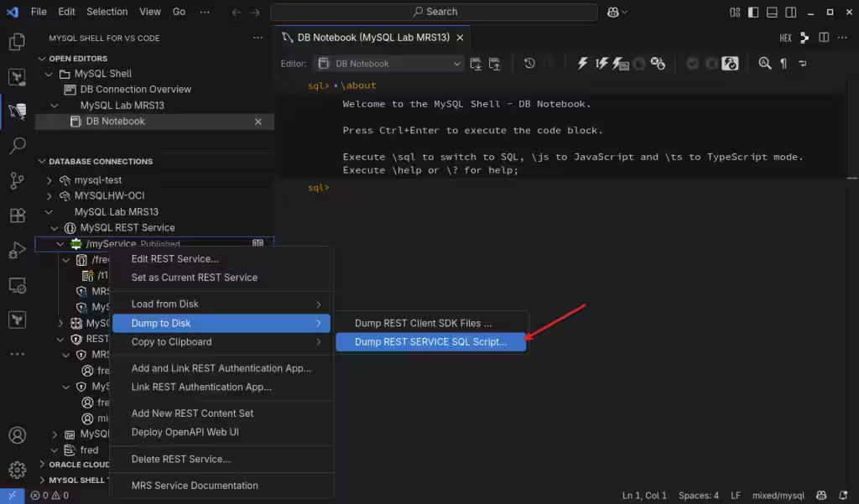Viewport: 859px width, 504px height.
Task: Click the execute lightning bolt icon
Action: (582, 64)
